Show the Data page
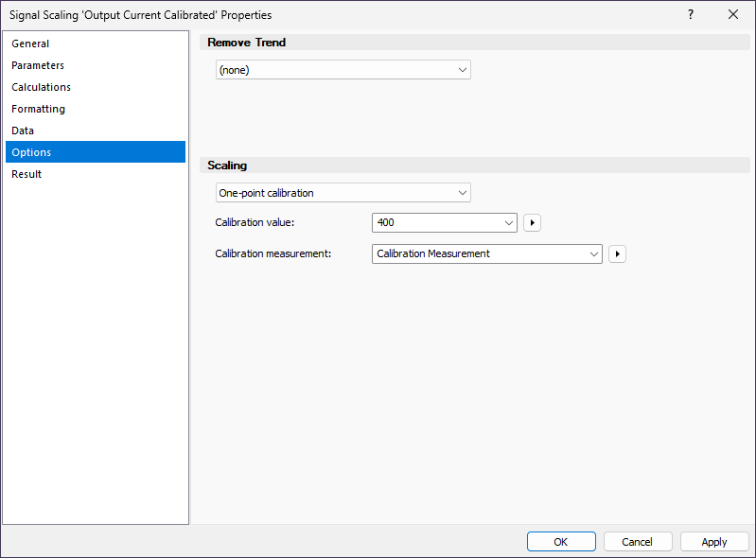Viewport: 756px width, 558px height. (x=23, y=131)
